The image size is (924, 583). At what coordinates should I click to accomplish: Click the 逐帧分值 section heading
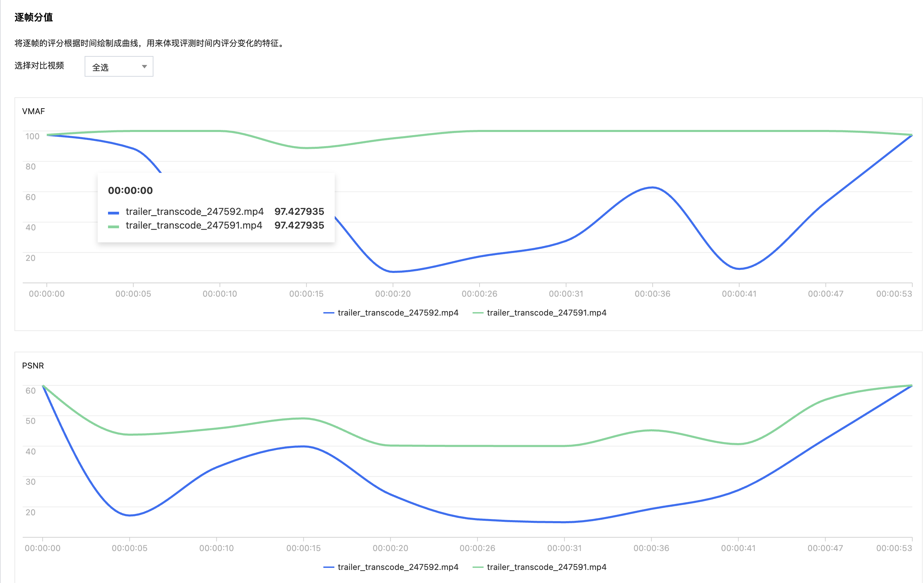coord(33,17)
